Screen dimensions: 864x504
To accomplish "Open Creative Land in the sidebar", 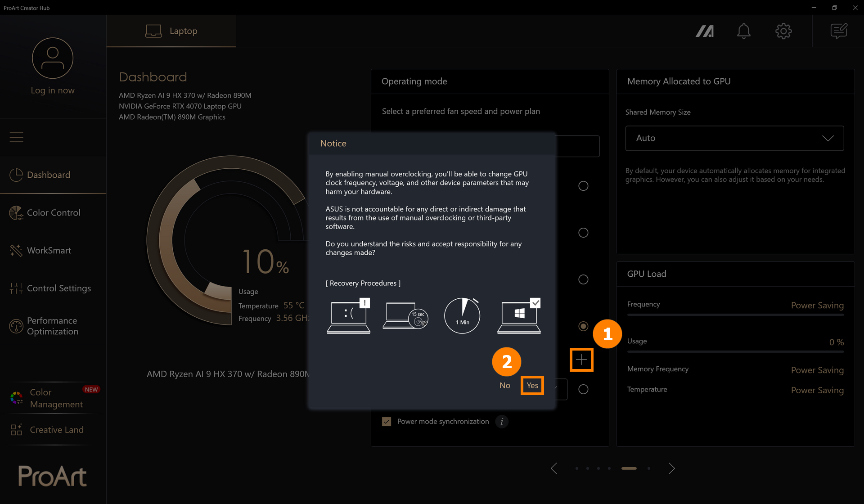I will 53,430.
